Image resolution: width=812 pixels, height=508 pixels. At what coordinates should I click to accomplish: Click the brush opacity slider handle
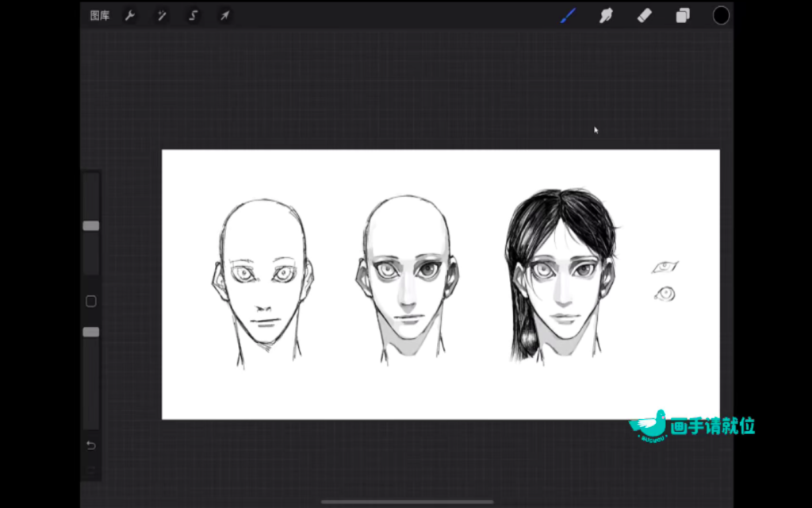coord(91,332)
